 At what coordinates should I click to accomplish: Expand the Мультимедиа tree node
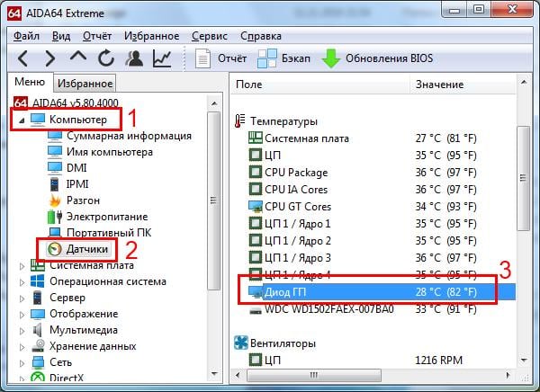pos(22,330)
